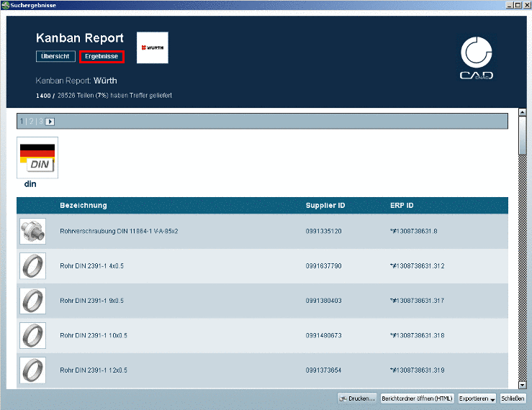Image resolution: width=532 pixels, height=410 pixels.
Task: Click Supplier ID 0991380403
Action: (324, 301)
